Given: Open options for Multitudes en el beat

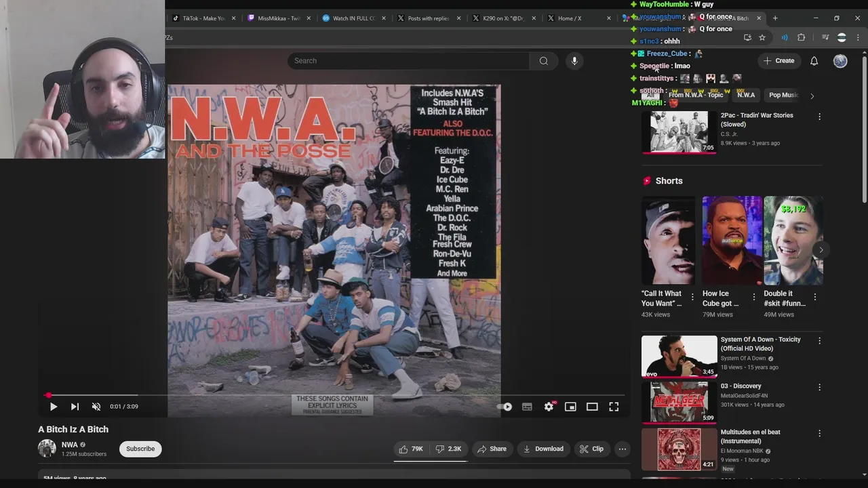Looking at the screenshot, I should click(x=819, y=433).
